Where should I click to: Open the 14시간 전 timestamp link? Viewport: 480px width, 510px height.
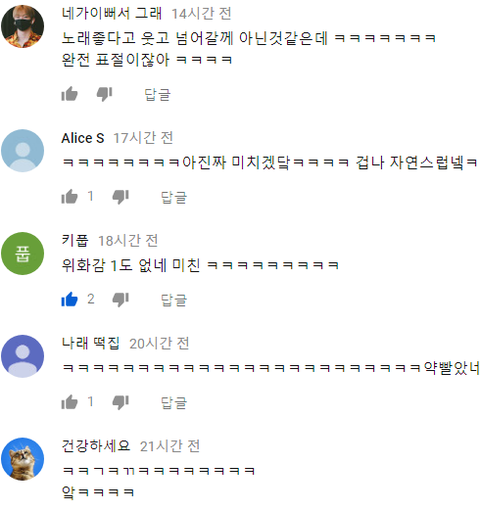pyautogui.click(x=201, y=14)
